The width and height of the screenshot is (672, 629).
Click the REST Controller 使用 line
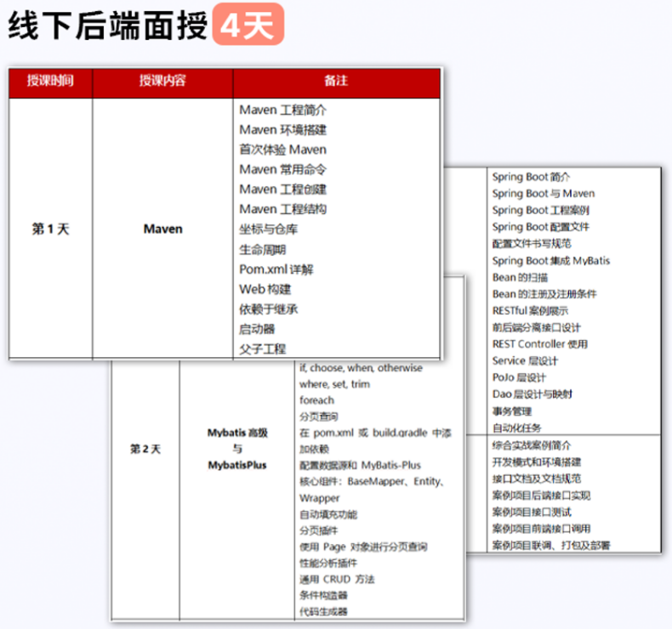coord(540,344)
